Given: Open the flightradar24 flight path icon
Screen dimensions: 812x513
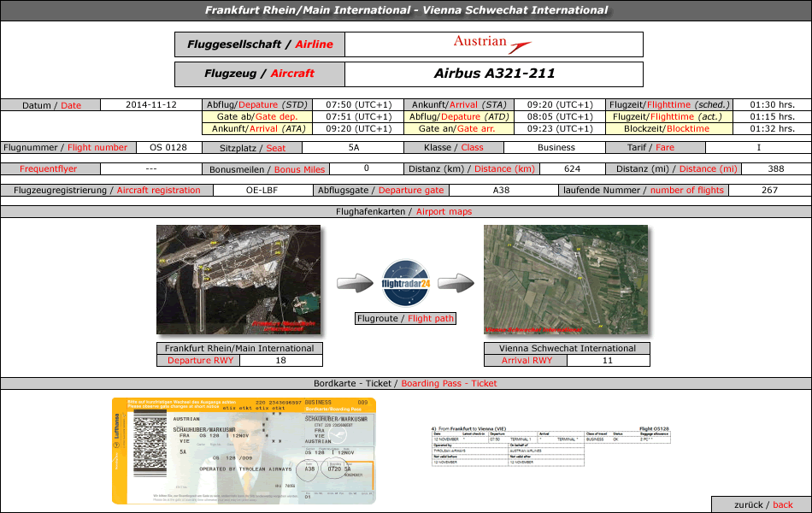Looking at the screenshot, I should pos(406,284).
